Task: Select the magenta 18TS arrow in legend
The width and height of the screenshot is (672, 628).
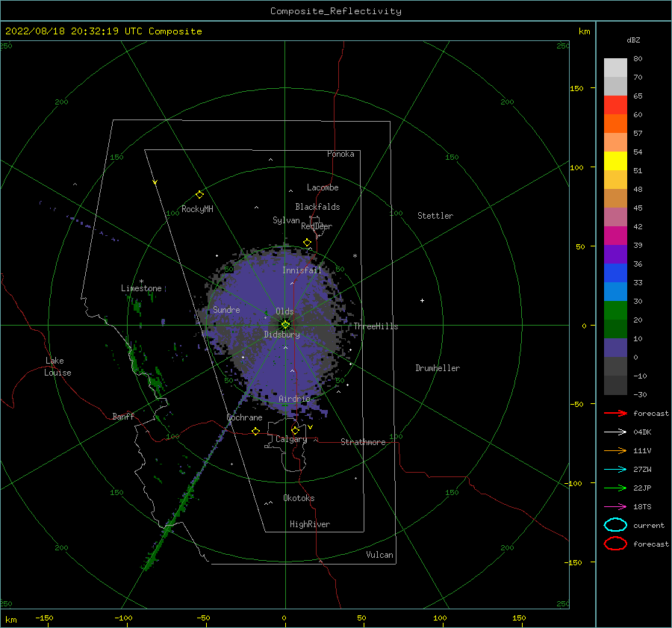Action: coord(615,507)
